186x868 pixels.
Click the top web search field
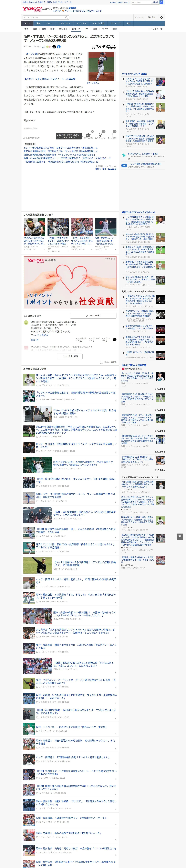[141, 2]
